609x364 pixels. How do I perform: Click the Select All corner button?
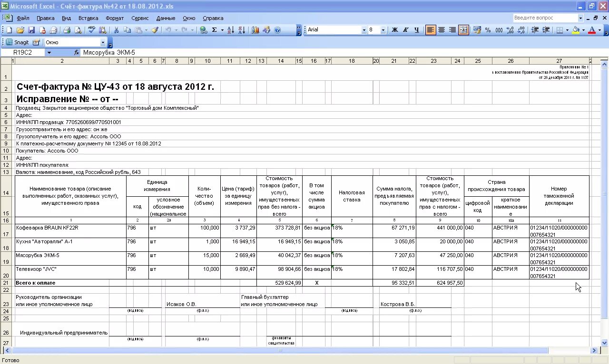click(6, 61)
